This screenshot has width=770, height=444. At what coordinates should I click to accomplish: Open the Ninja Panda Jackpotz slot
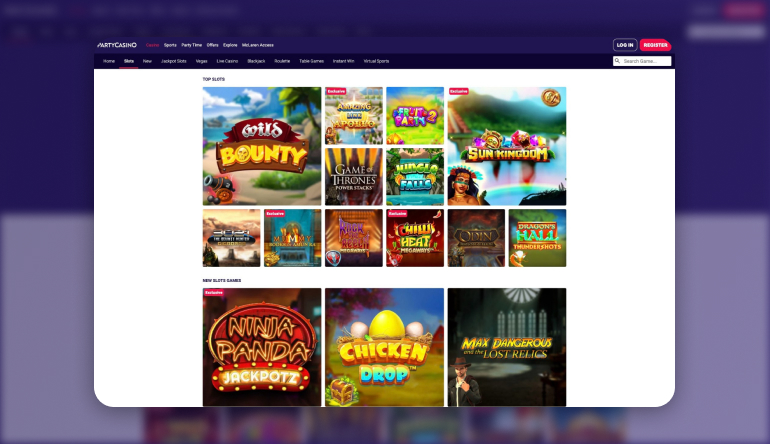pyautogui.click(x=262, y=347)
